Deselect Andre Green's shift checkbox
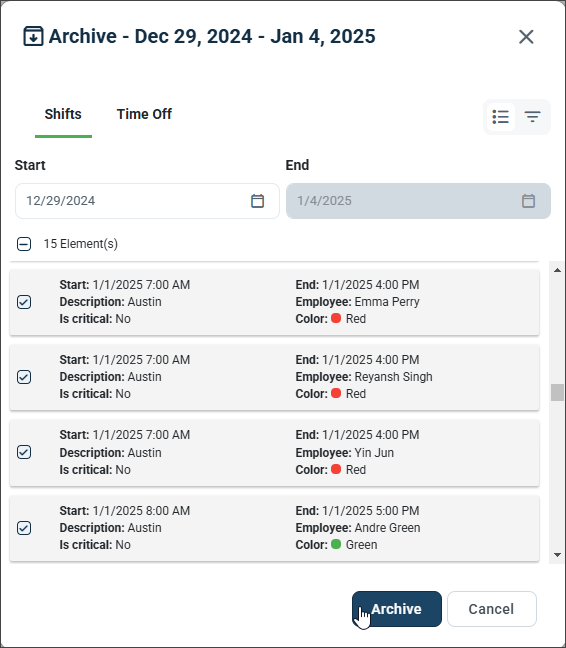This screenshot has height=648, width=566. [24, 528]
